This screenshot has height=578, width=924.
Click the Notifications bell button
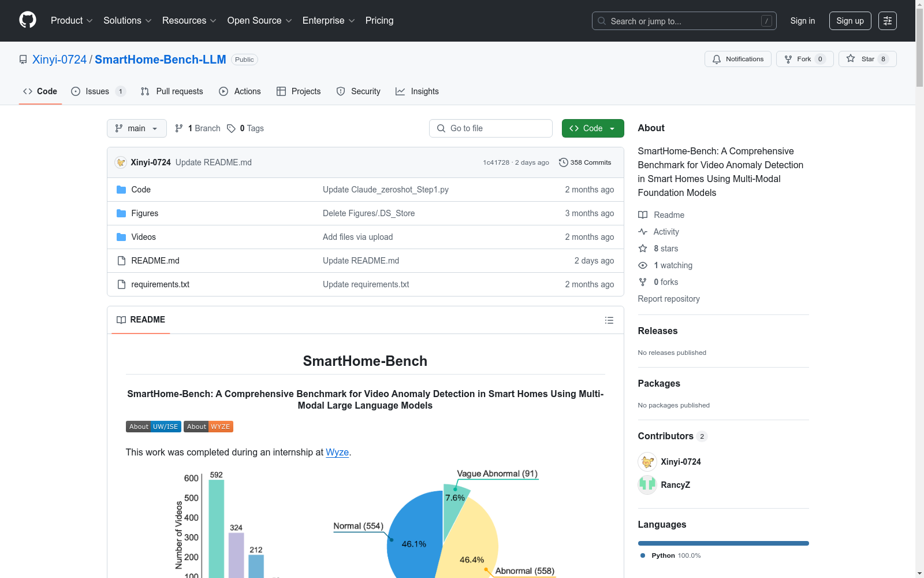coord(737,59)
